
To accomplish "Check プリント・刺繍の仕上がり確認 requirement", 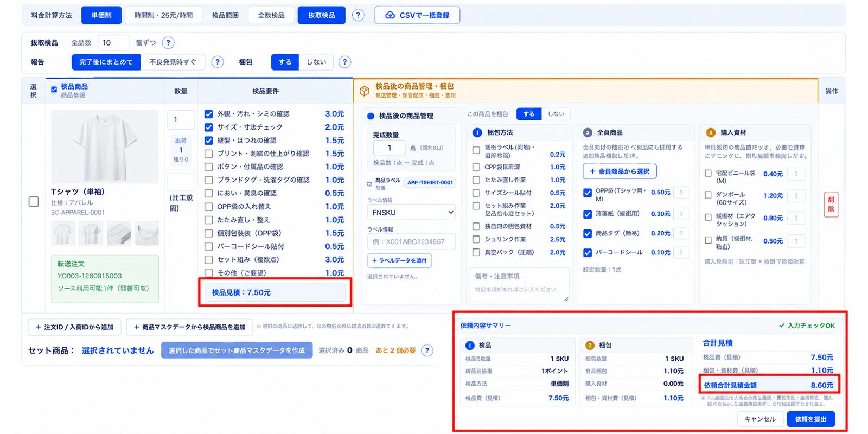I will (208, 154).
